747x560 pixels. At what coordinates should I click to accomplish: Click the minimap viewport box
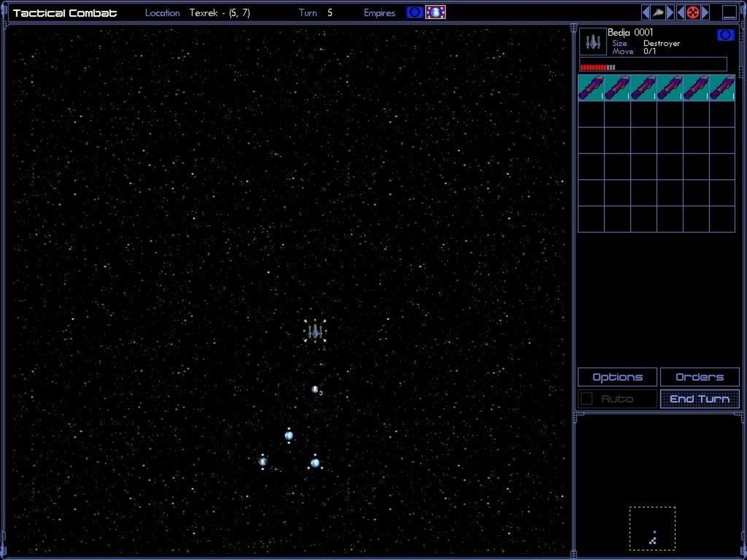(652, 529)
